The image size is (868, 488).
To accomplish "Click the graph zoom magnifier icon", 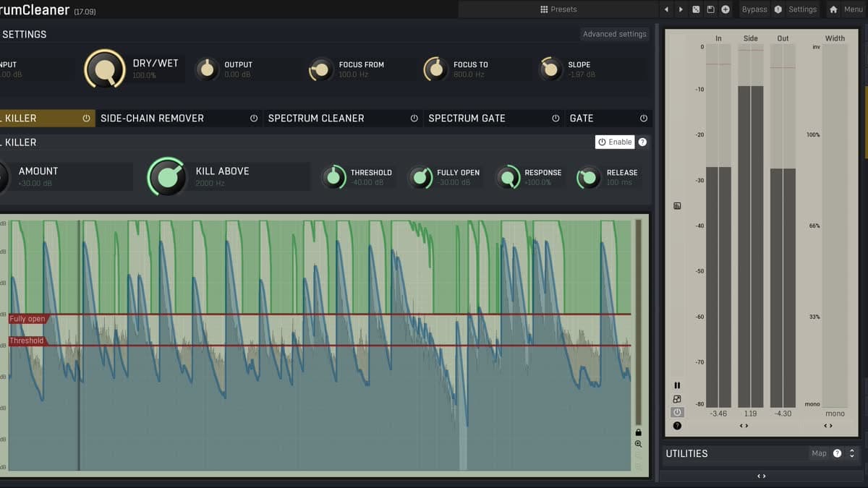I will (x=638, y=444).
